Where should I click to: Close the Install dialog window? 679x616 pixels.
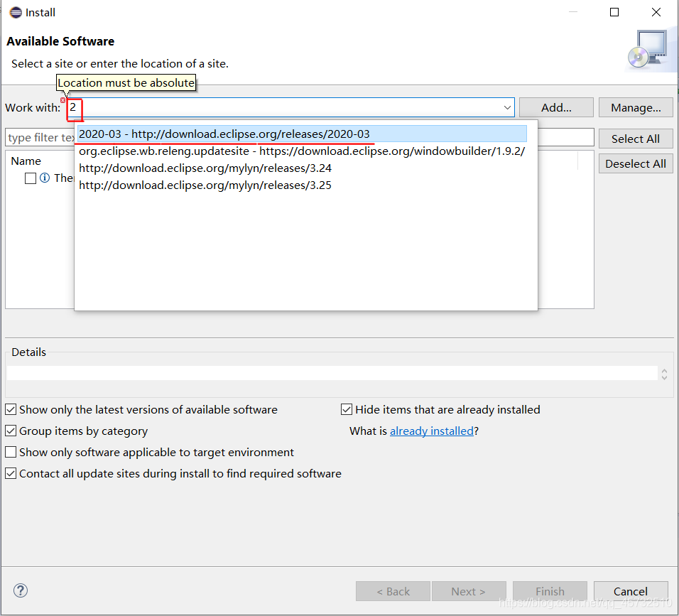coord(656,12)
